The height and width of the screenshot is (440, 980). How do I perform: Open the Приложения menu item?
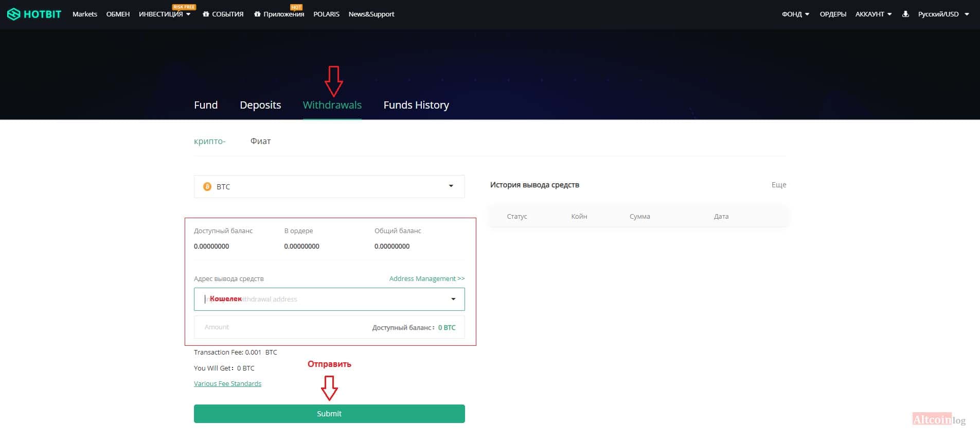click(279, 14)
